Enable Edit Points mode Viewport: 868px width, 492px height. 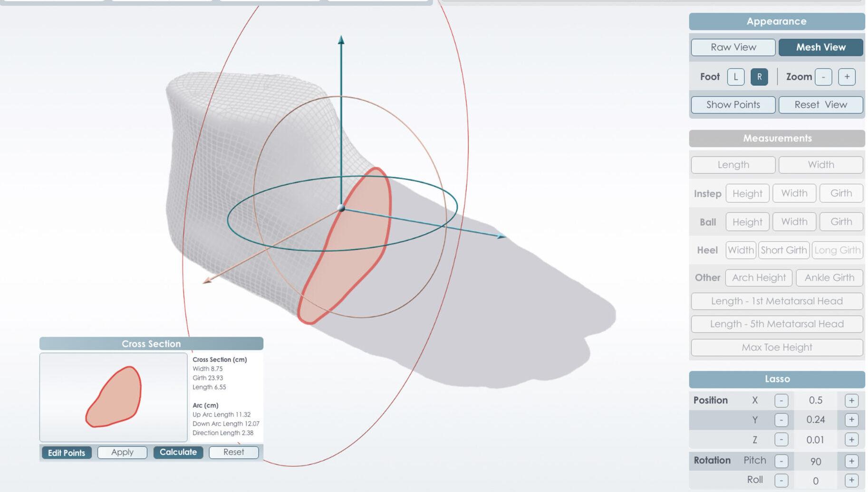point(67,453)
